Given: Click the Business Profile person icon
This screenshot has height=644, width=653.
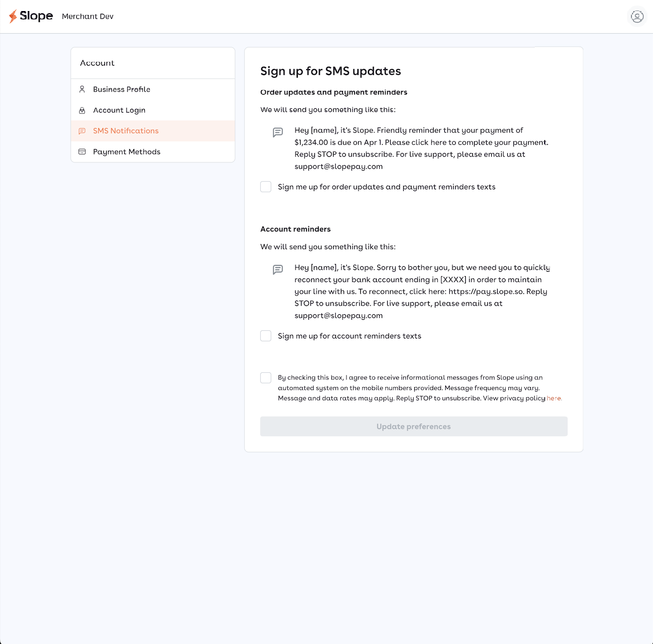Looking at the screenshot, I should (82, 89).
